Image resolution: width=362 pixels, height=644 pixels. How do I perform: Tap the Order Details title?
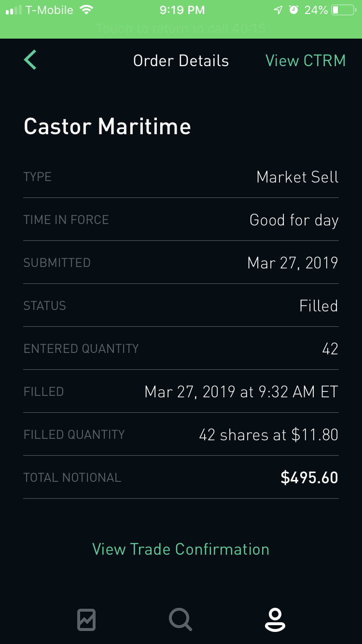point(181,61)
